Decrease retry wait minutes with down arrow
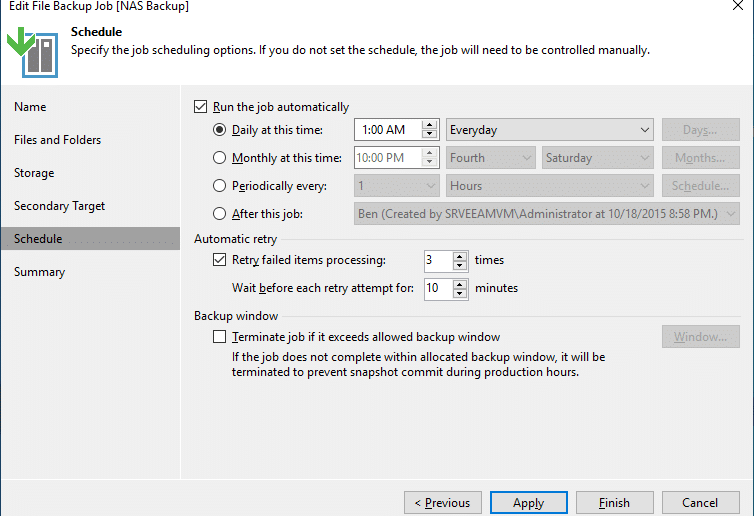The image size is (754, 516). [x=460, y=293]
